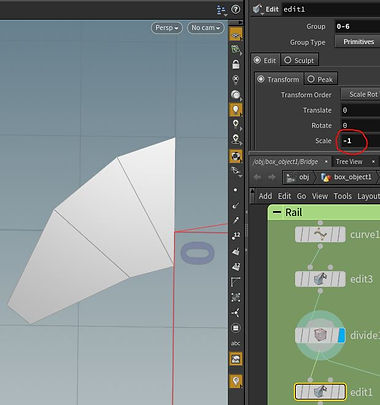Toggle the blue display flag on divide1

(341, 335)
